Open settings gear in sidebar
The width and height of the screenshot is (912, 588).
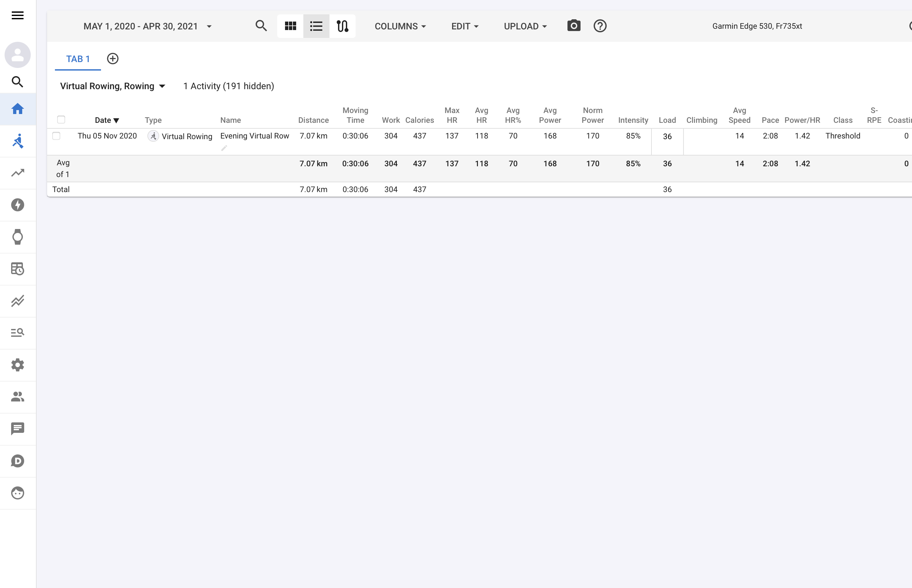pos(18,365)
